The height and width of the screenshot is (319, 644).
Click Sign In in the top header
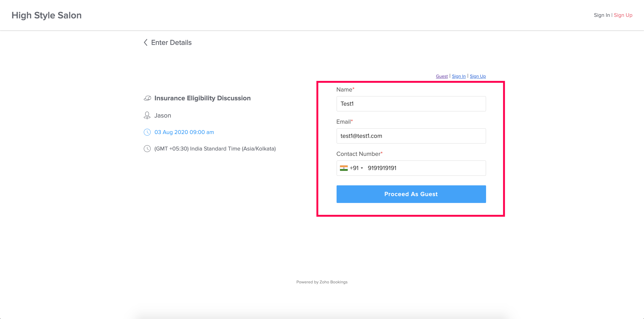(601, 15)
